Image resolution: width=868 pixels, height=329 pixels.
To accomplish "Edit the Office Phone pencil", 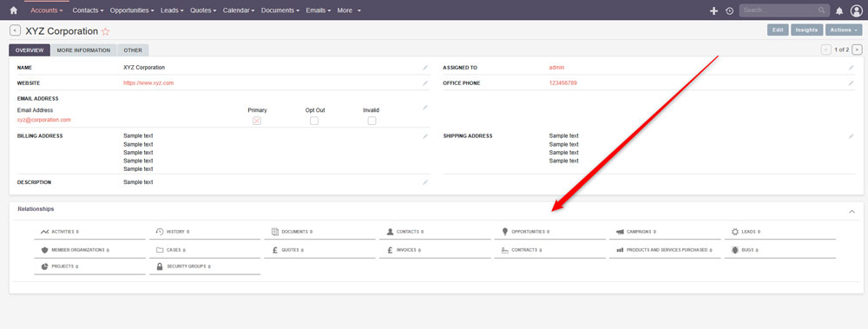I will (851, 83).
